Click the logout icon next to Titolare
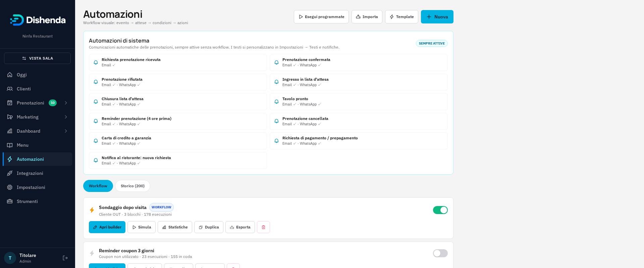Image resolution: width=644 pixels, height=268 pixels. [65, 258]
